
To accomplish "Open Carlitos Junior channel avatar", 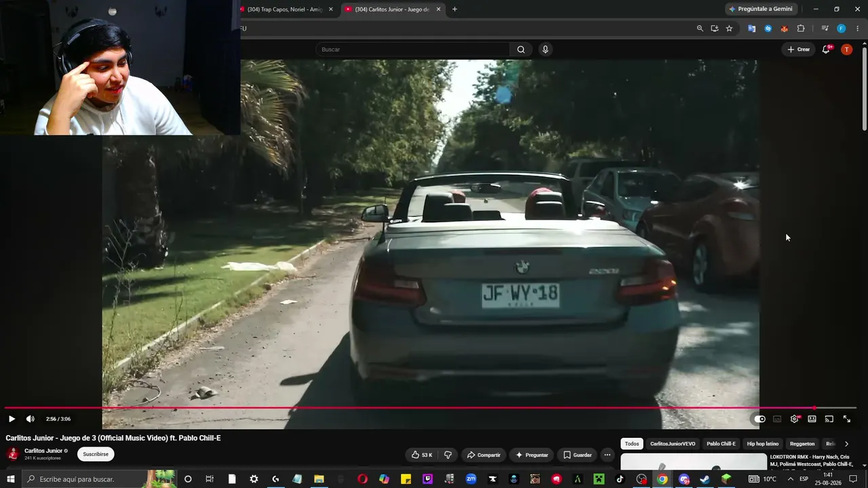I will 13,454.
